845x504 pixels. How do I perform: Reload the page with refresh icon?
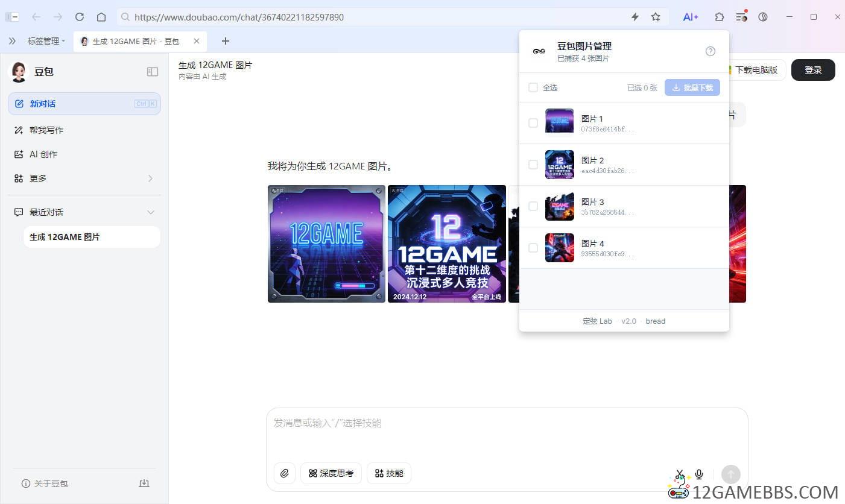coord(80,17)
